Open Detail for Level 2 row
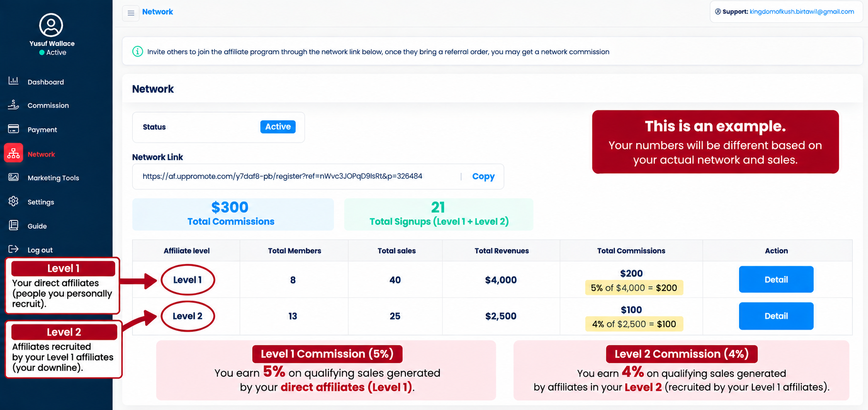The height and width of the screenshot is (410, 868). (776, 316)
